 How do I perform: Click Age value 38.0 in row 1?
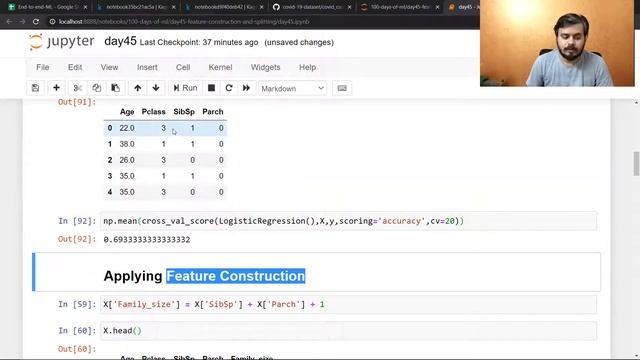127,144
